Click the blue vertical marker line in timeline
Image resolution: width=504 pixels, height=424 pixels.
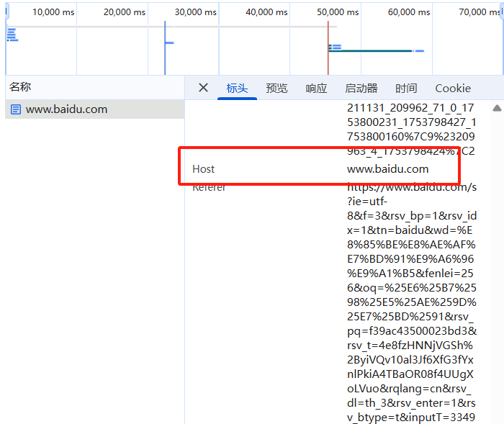point(165,48)
